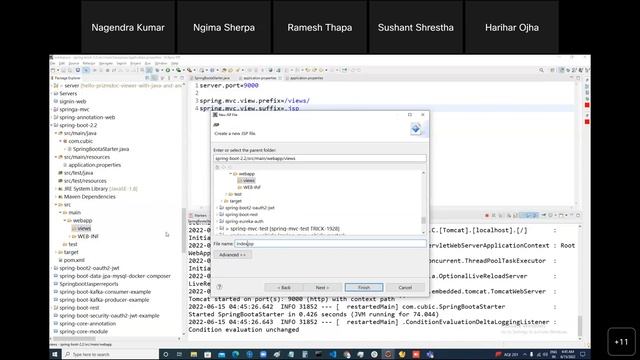Expand JRE System Library node
Viewport: 640px width, 360px height.
(56, 189)
